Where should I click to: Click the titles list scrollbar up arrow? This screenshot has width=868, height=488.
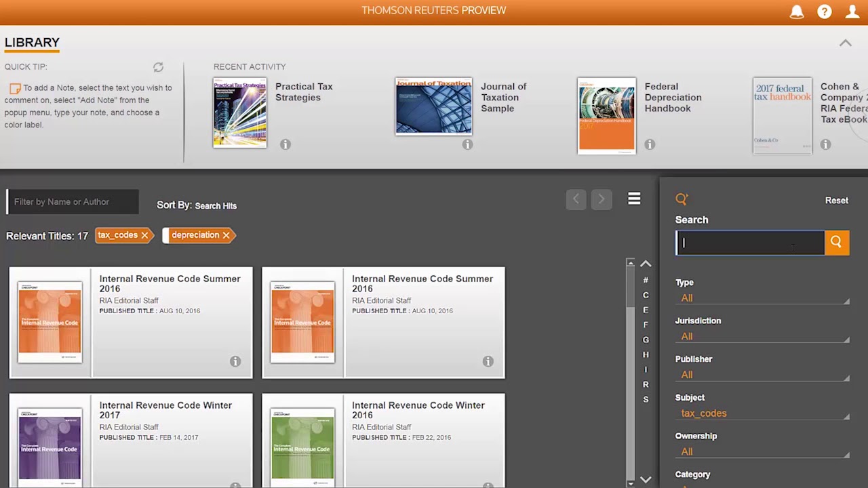pyautogui.click(x=631, y=263)
